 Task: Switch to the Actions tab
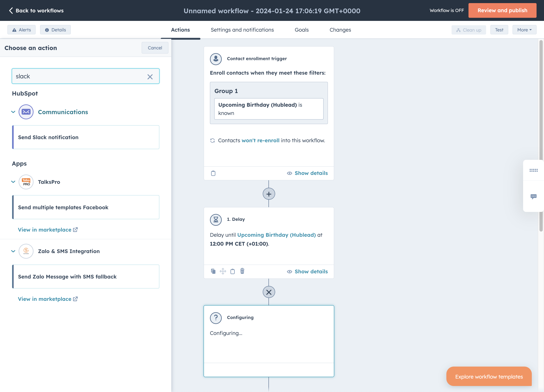[180, 30]
